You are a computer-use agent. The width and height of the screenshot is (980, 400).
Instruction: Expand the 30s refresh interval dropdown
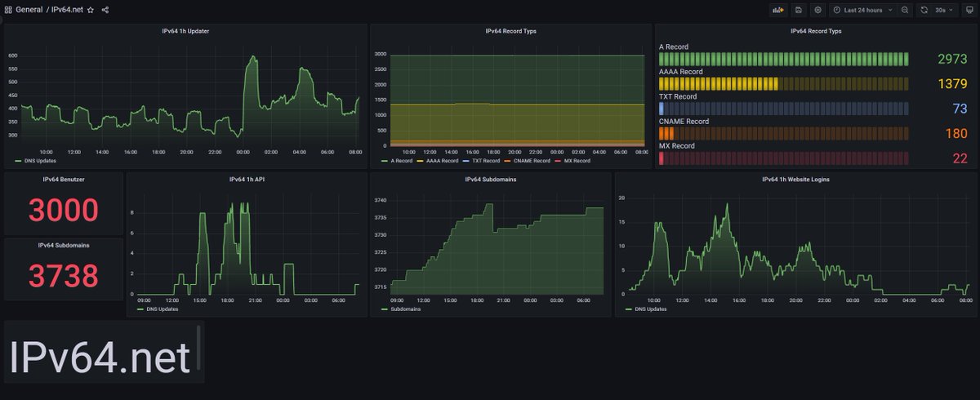pyautogui.click(x=944, y=10)
